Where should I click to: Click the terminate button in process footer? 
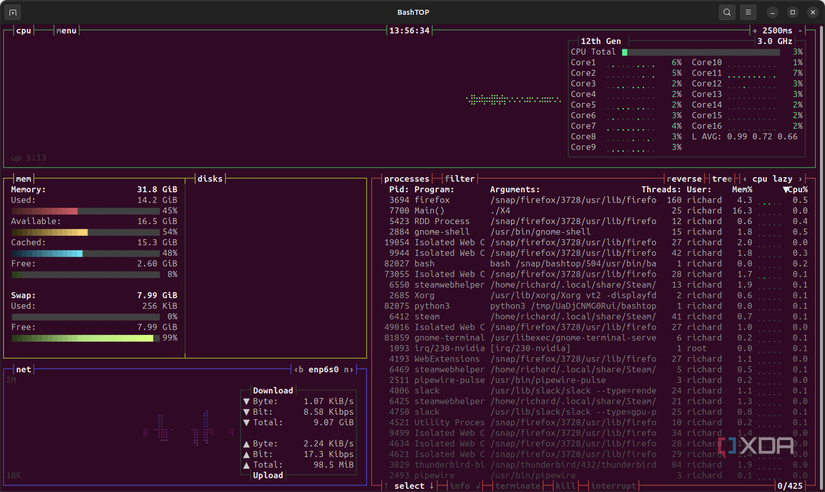(516, 486)
